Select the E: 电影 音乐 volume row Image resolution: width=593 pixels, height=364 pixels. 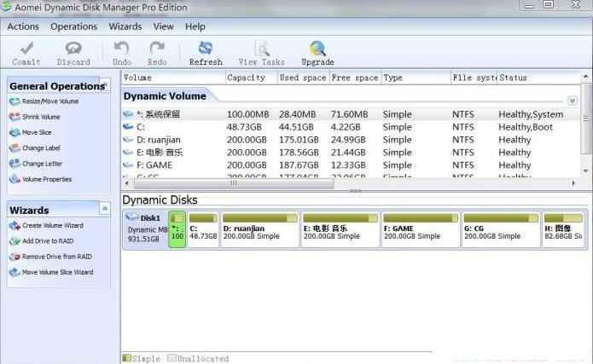click(x=351, y=153)
